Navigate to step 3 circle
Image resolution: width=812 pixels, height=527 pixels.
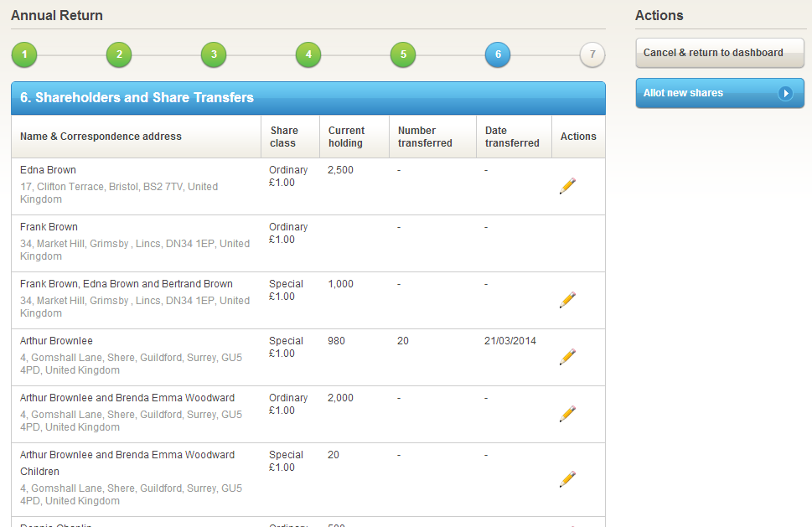(214, 55)
